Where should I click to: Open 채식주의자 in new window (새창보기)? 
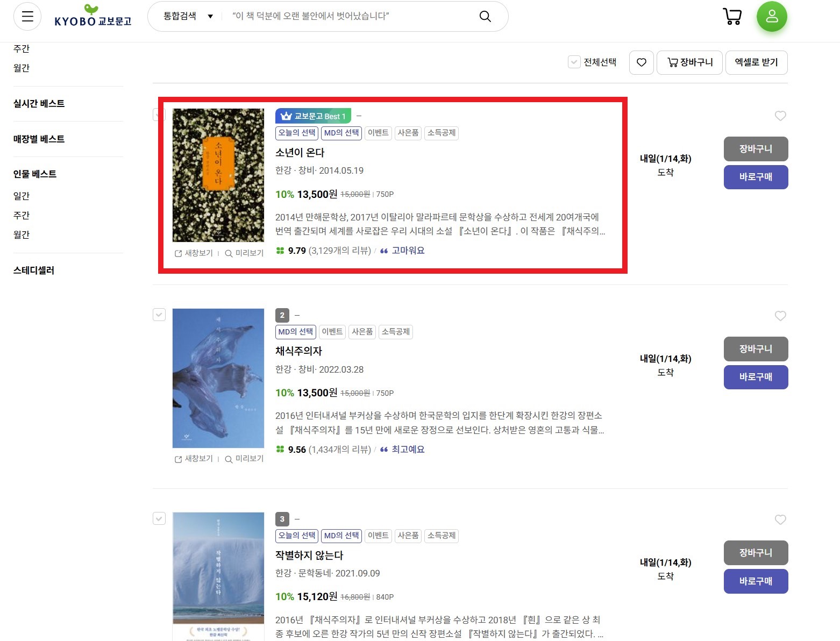pyautogui.click(x=194, y=459)
